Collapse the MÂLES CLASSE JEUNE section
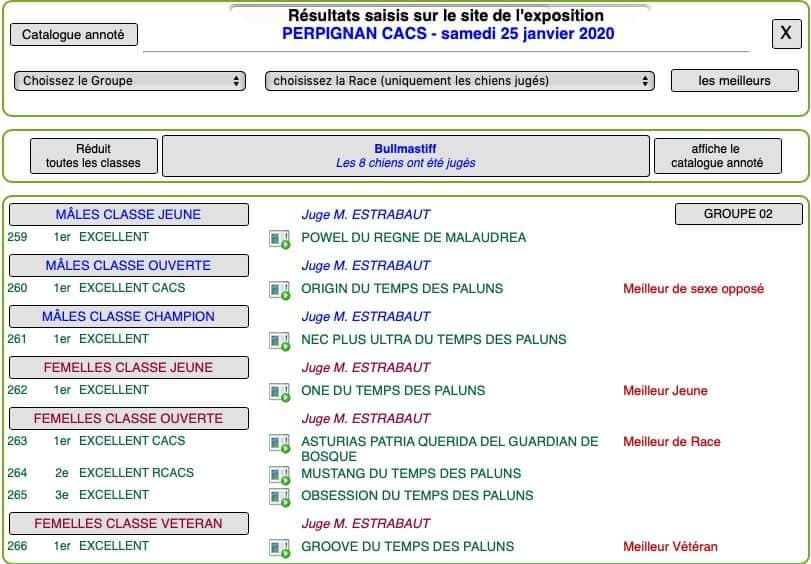The width and height of the screenshot is (811, 564). pyautogui.click(x=129, y=214)
